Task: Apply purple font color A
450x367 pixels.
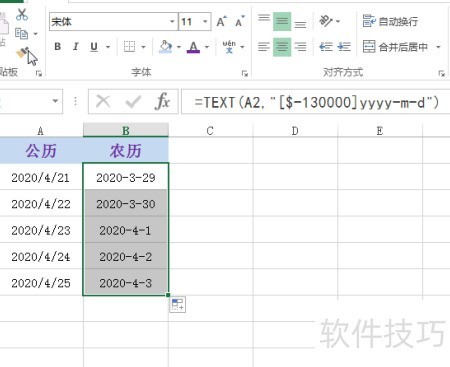Action: [193, 47]
